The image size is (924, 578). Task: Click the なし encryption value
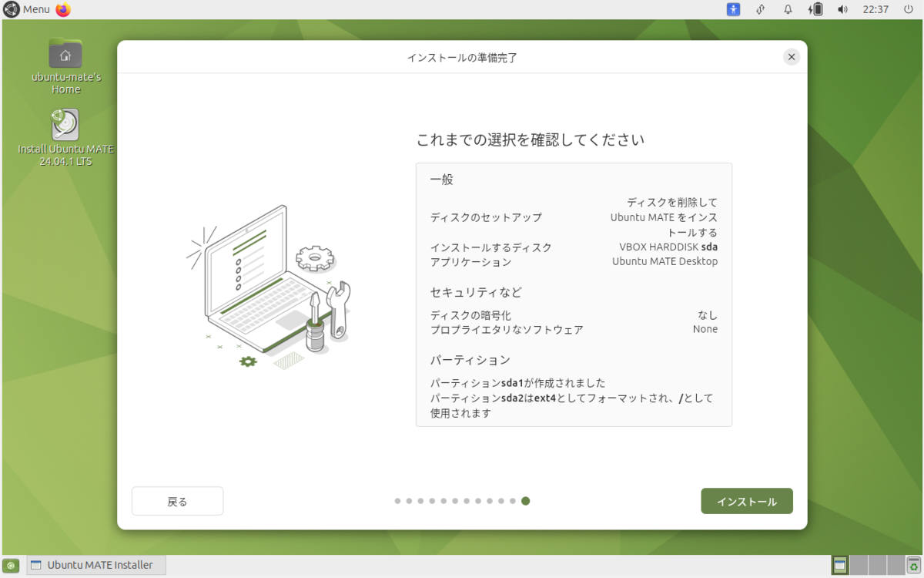[x=708, y=315]
